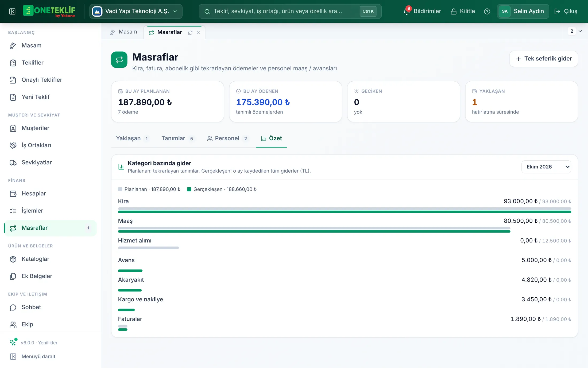
Task: Open Bildirimler notifications bell
Action: coord(422,11)
